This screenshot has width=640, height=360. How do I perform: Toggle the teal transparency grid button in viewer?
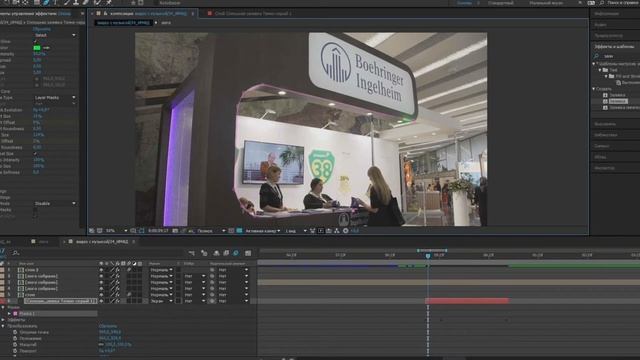(x=239, y=231)
